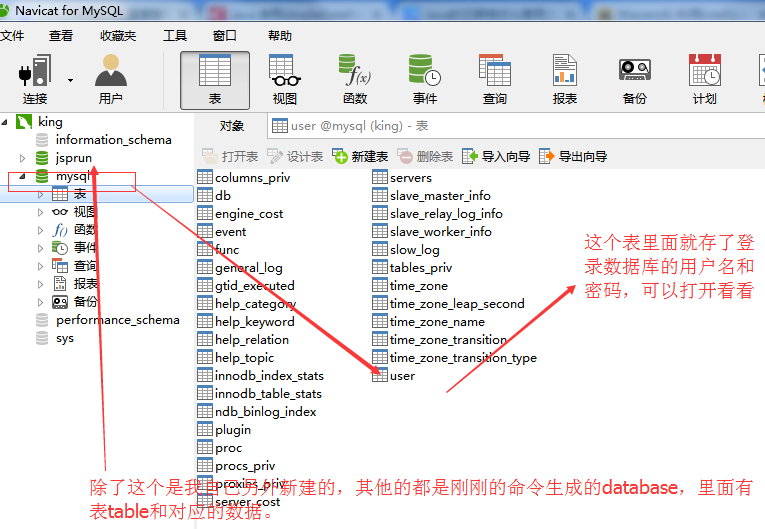Select the jsprun database
This screenshot has height=529, width=765.
(x=64, y=158)
